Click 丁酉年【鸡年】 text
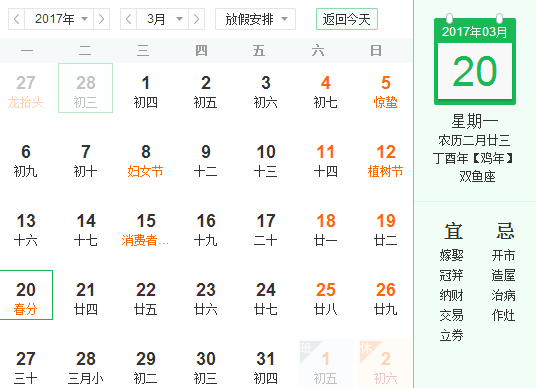The image size is (536, 388). pyautogui.click(x=473, y=158)
